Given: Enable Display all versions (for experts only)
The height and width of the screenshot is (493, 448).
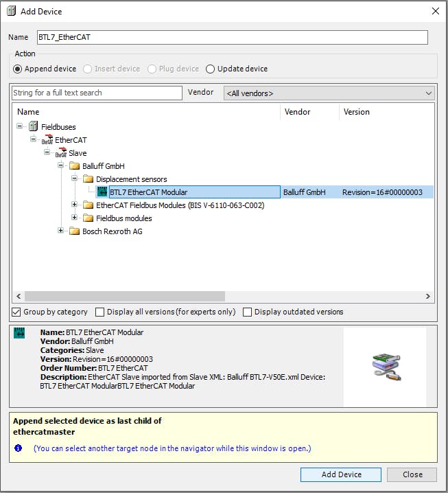Looking at the screenshot, I should coord(99,312).
